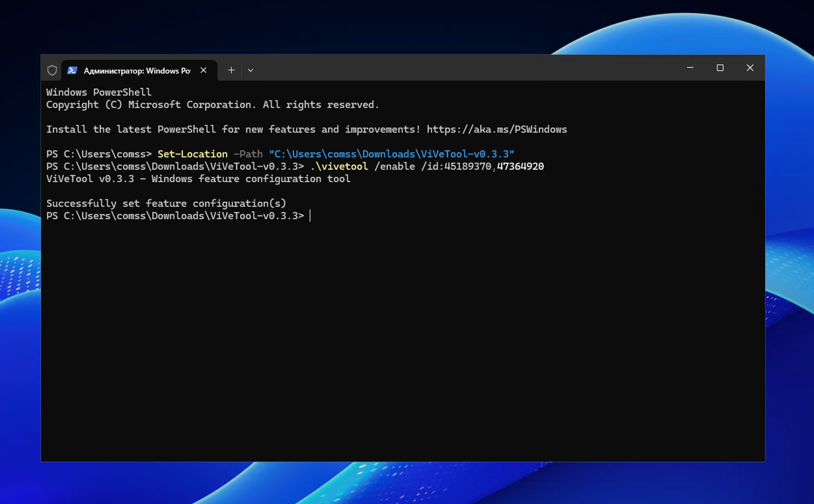The height and width of the screenshot is (504, 814).
Task: Click the .\vivetool command text
Action: 339,167
